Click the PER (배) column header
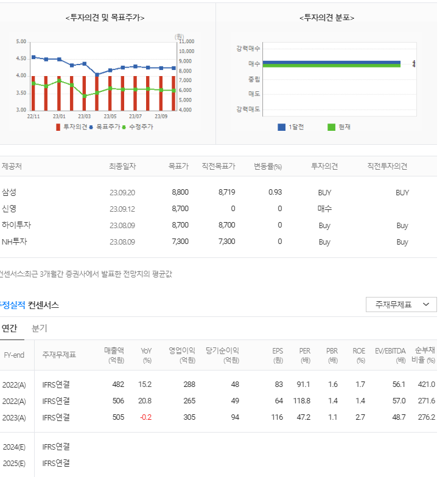 [x=304, y=355]
